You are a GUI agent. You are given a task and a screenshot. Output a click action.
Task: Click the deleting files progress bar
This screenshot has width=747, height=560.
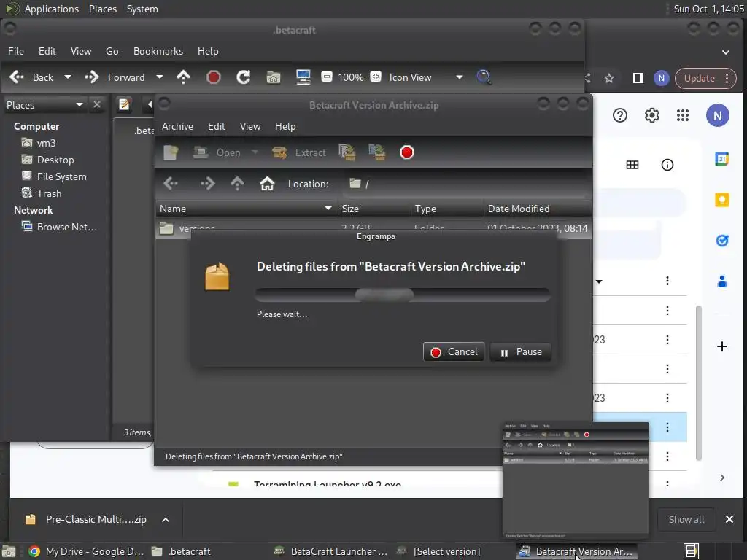(x=403, y=295)
